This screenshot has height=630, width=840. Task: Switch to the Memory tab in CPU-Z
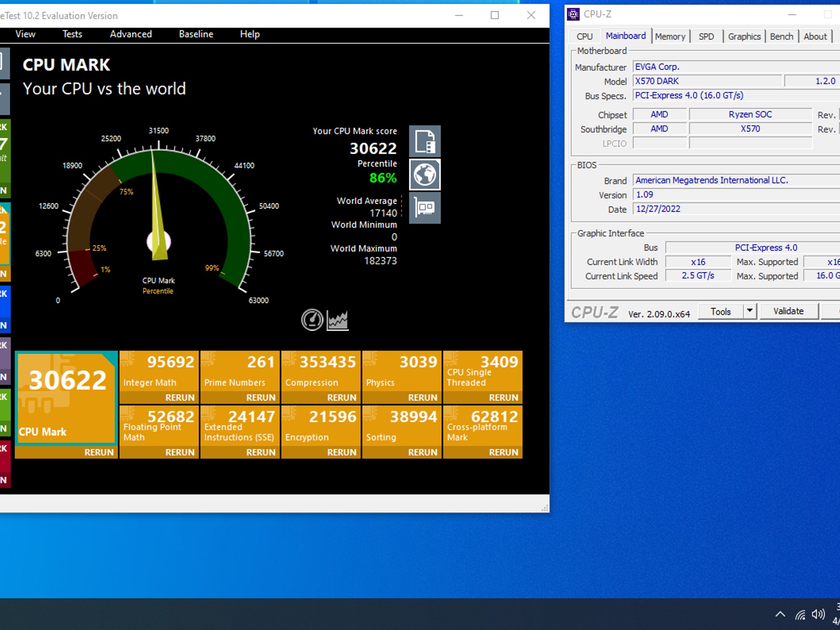point(670,37)
